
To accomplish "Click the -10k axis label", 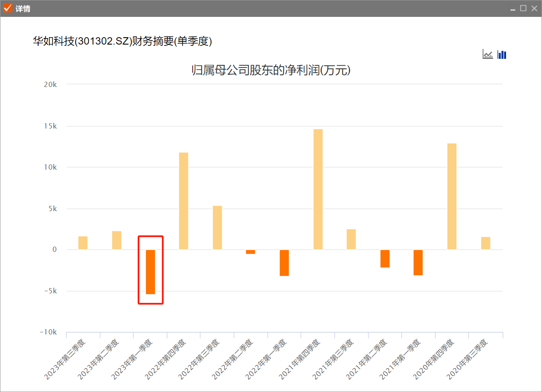I will 48,332.
